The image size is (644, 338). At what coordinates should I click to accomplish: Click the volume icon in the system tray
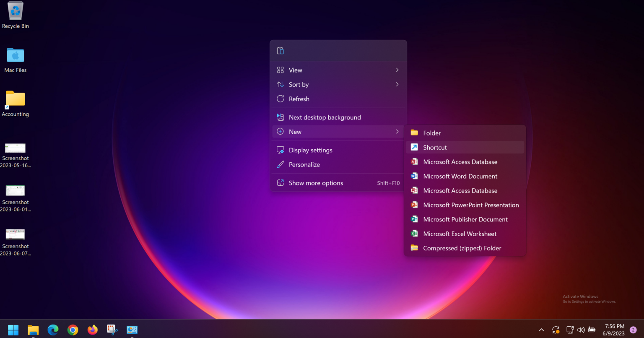(581, 330)
